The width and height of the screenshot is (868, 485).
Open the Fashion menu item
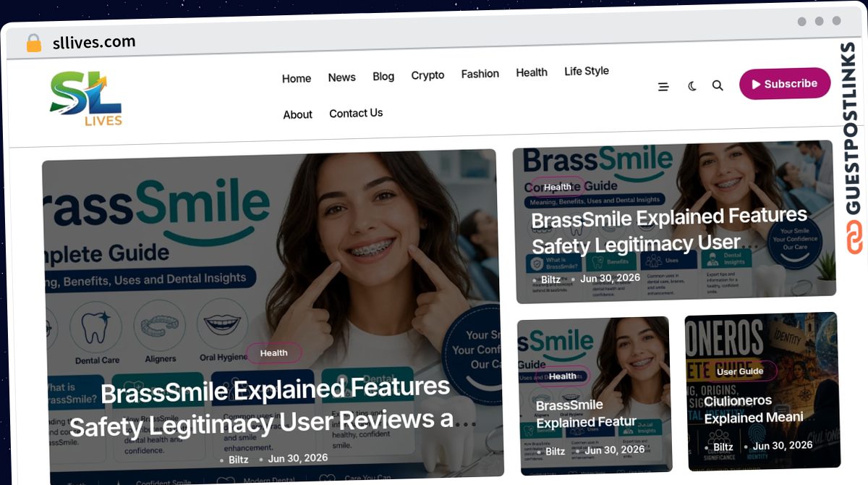point(480,73)
